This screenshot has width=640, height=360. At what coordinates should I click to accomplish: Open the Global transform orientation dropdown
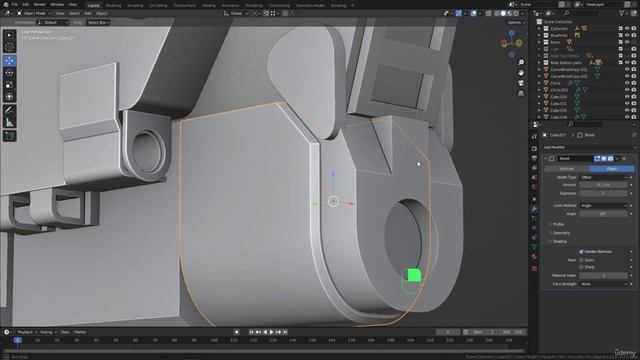pos(236,13)
